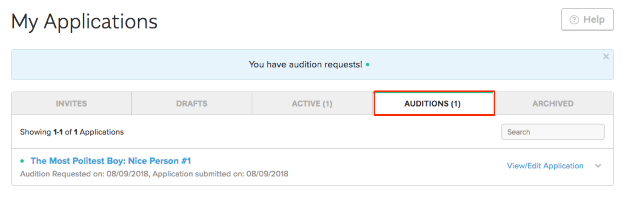Switch to the Invites tab
This screenshot has height=206, width=644.
[71, 104]
